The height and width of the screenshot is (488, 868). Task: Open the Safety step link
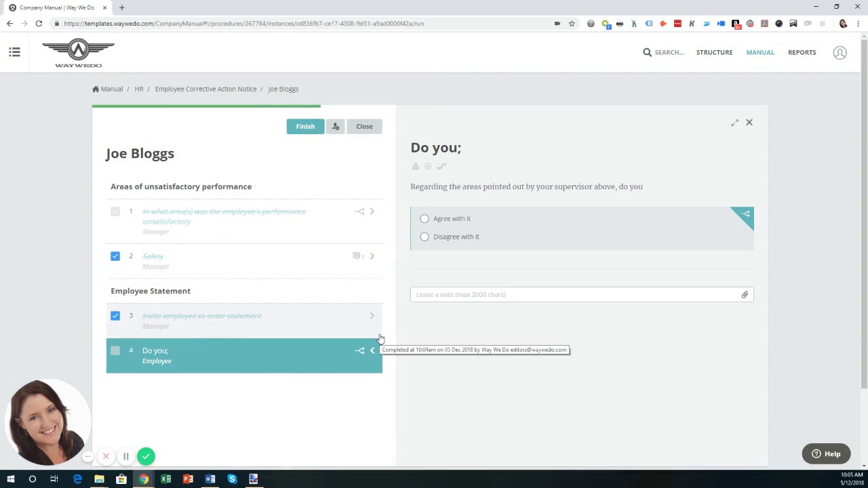pyautogui.click(x=153, y=256)
